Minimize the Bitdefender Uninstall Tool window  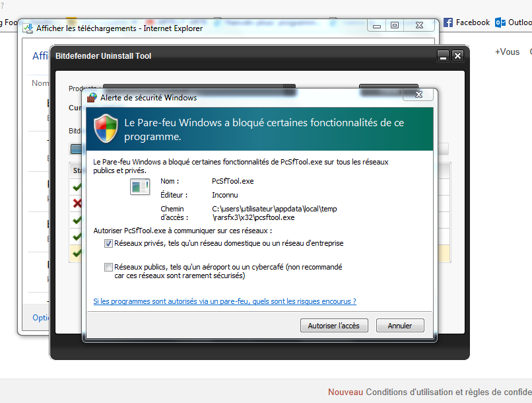pos(443,56)
